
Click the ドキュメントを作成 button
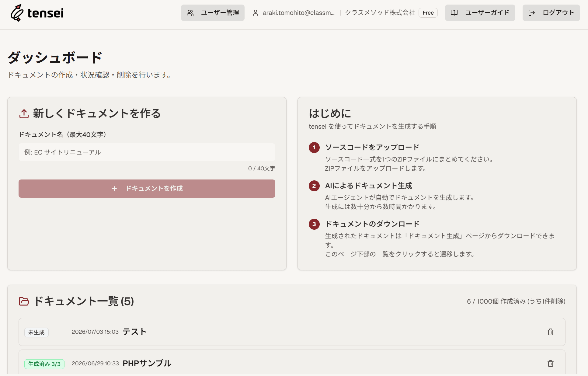click(x=147, y=189)
